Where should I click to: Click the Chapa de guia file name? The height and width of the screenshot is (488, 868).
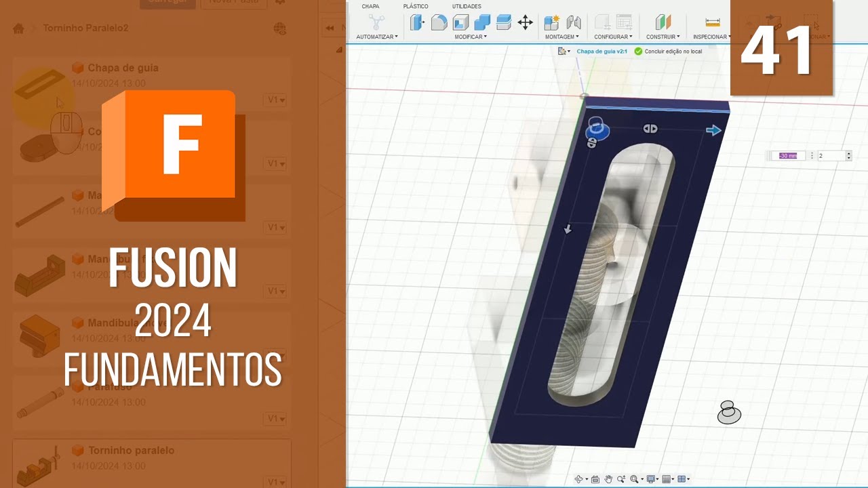[x=123, y=68]
